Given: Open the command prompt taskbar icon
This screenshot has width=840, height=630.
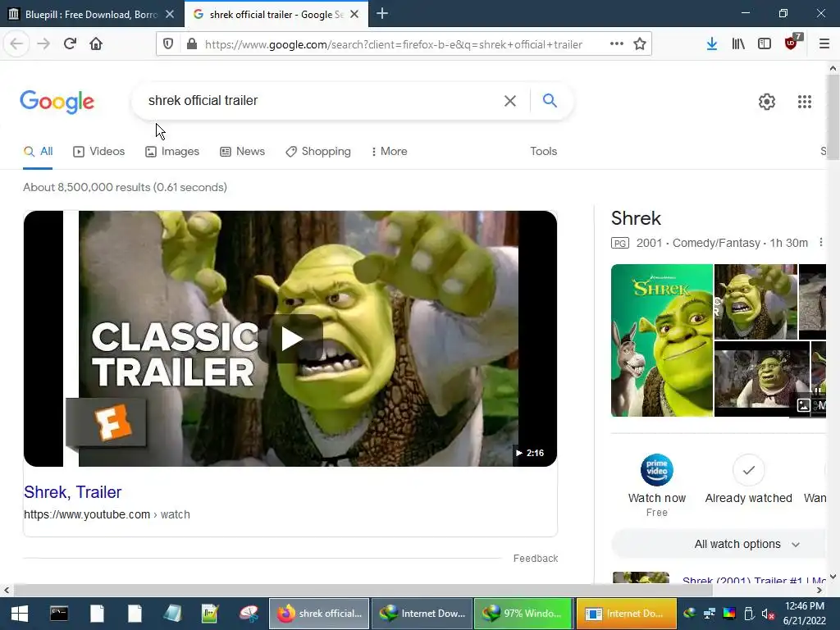Looking at the screenshot, I should [x=59, y=614].
